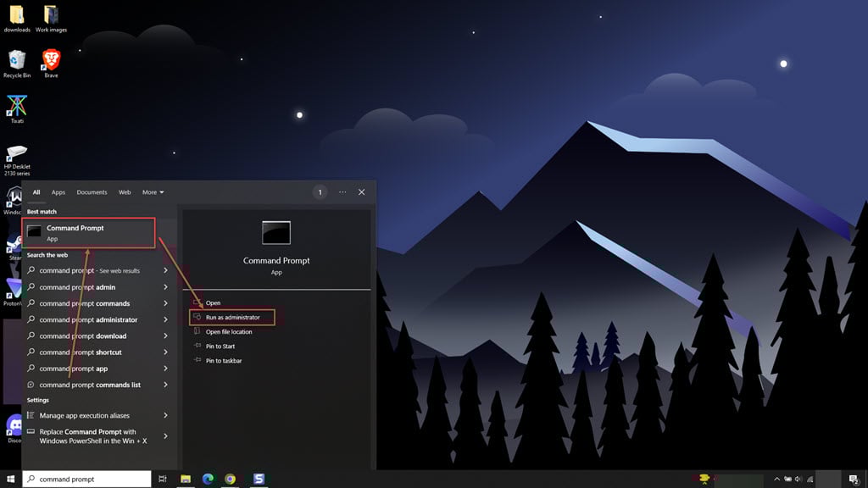This screenshot has height=488, width=868.
Task: Expand arrow for 'command prompt admin'
Action: pyautogui.click(x=165, y=287)
